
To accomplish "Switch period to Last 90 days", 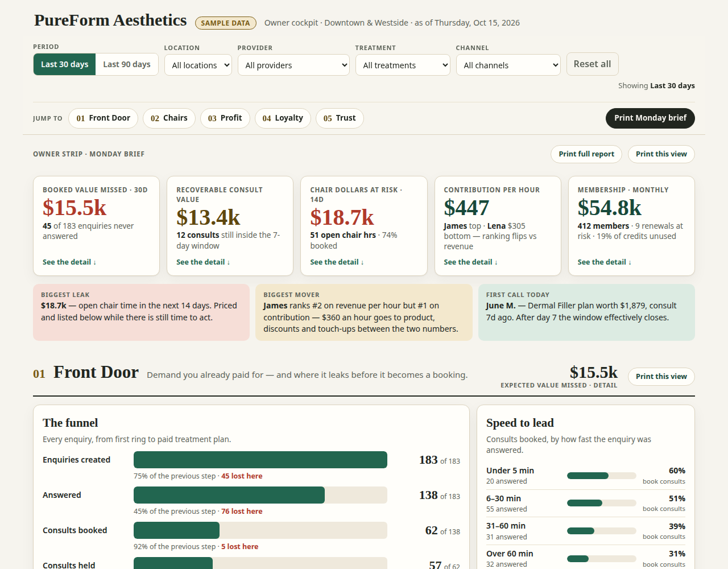I will pos(127,64).
